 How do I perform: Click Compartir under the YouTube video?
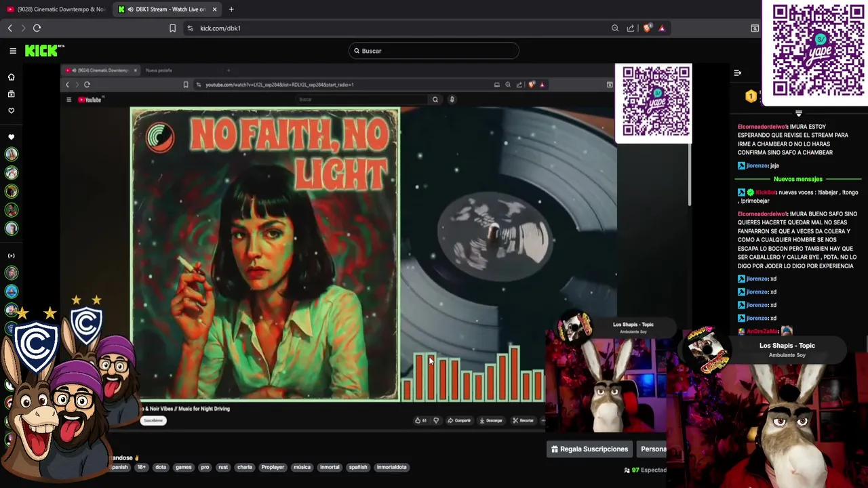[x=459, y=420]
